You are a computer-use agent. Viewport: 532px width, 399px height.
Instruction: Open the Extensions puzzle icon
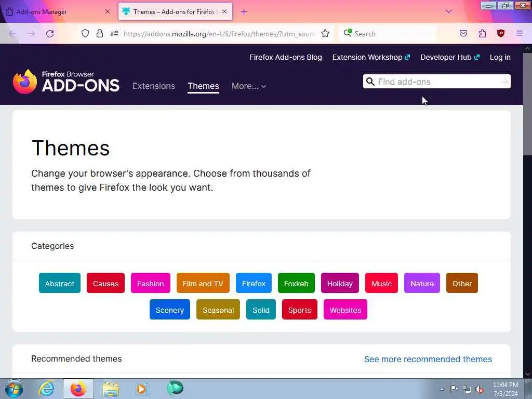tap(482, 33)
